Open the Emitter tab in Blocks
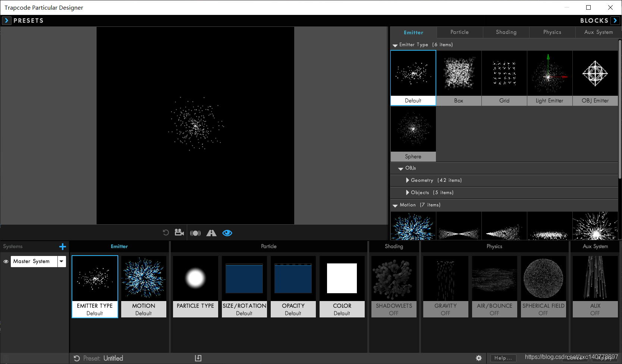The image size is (622, 364). pyautogui.click(x=413, y=32)
